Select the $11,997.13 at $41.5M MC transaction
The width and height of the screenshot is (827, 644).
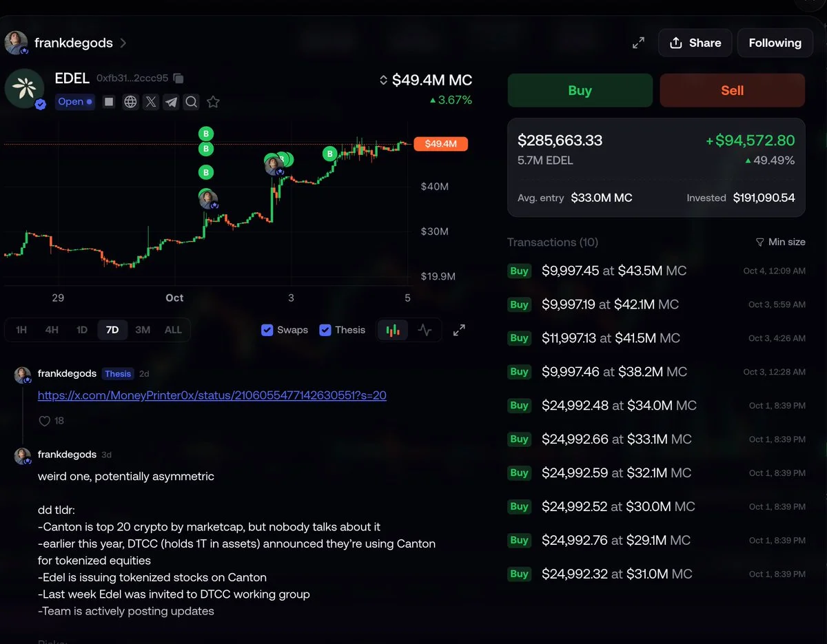click(x=656, y=338)
